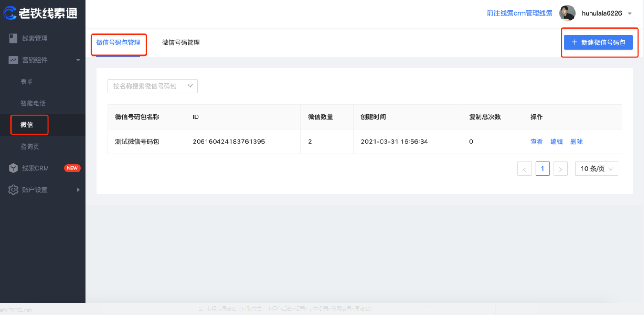The height and width of the screenshot is (315, 644).
Task: Click the 线索CRM cube icon
Action: (x=13, y=168)
